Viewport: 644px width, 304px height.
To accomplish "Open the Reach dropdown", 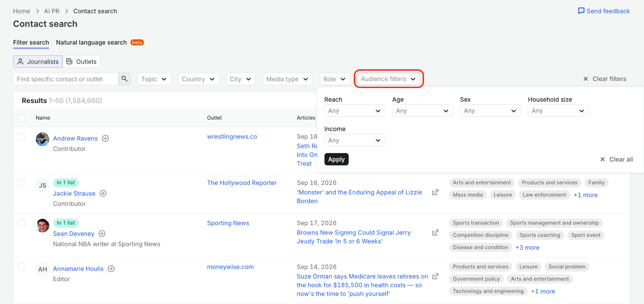I will coord(355,111).
